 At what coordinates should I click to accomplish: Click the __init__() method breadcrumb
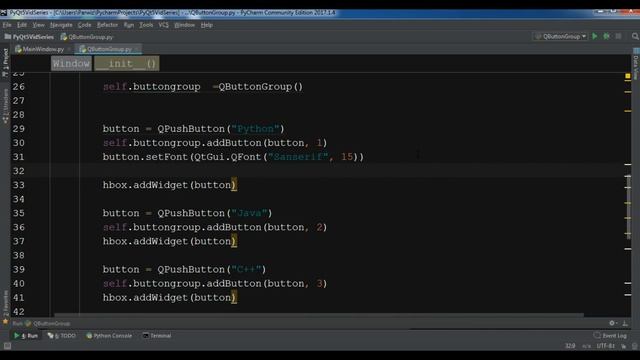(x=127, y=64)
